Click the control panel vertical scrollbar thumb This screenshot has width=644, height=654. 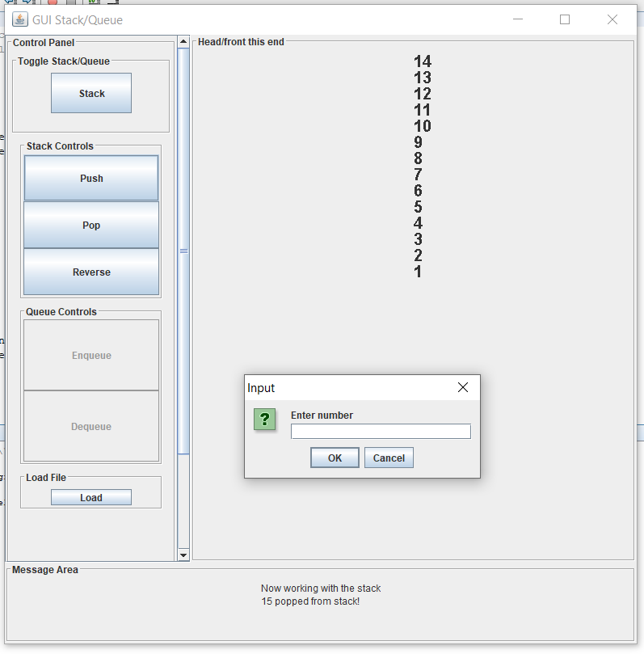point(183,251)
